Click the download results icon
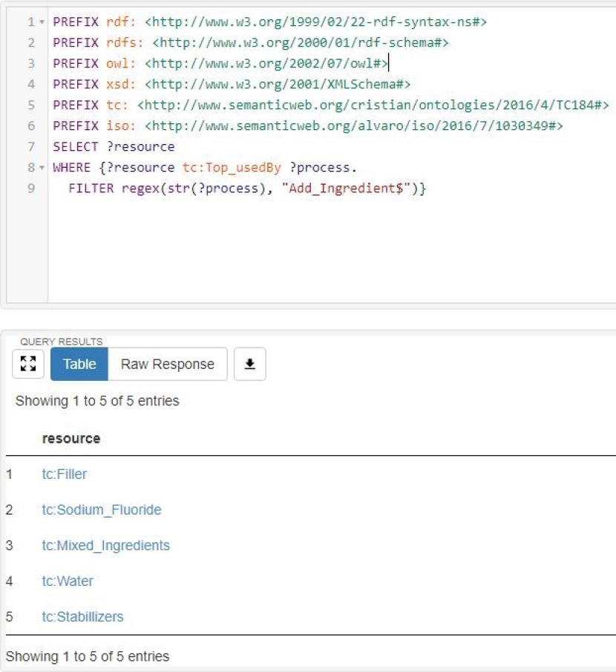Image resolution: width=616 pixels, height=672 pixels. click(250, 364)
